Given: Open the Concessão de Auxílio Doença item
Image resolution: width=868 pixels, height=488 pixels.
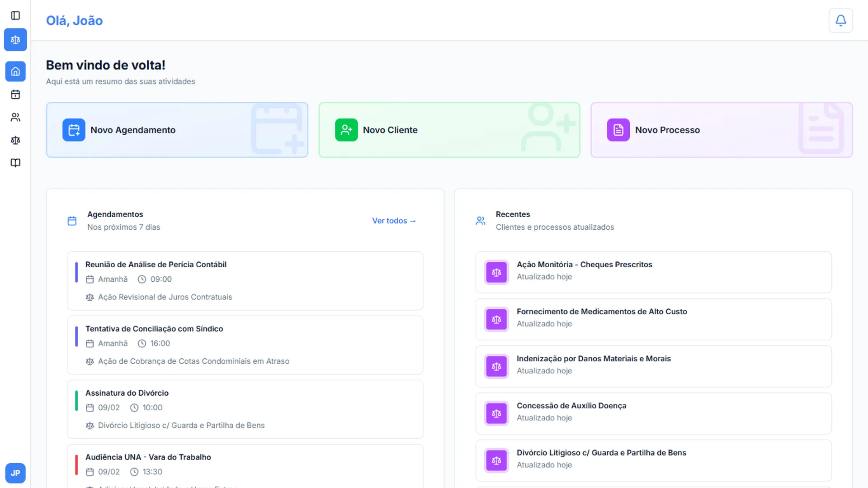Looking at the screenshot, I should click(x=653, y=413).
